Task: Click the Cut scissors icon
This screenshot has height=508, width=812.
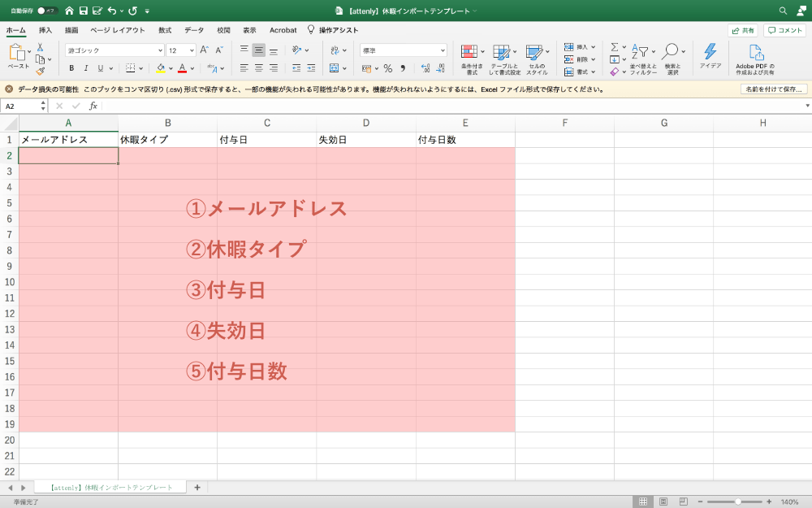Action: pyautogui.click(x=40, y=47)
